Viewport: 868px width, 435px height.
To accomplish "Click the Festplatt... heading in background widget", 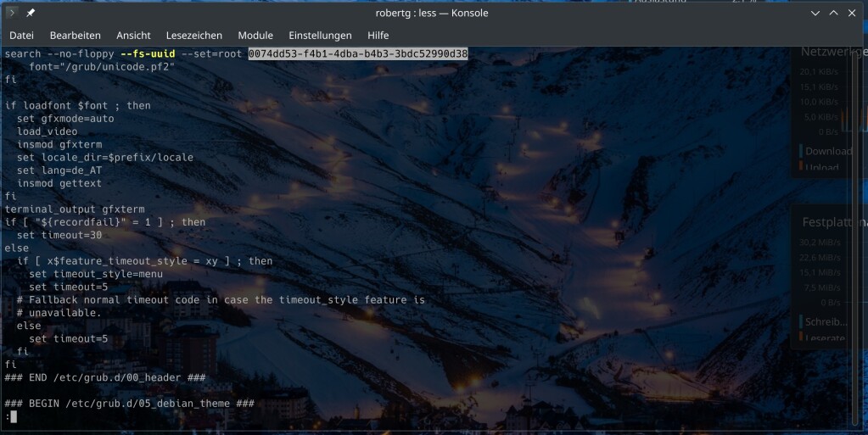I will click(x=834, y=222).
